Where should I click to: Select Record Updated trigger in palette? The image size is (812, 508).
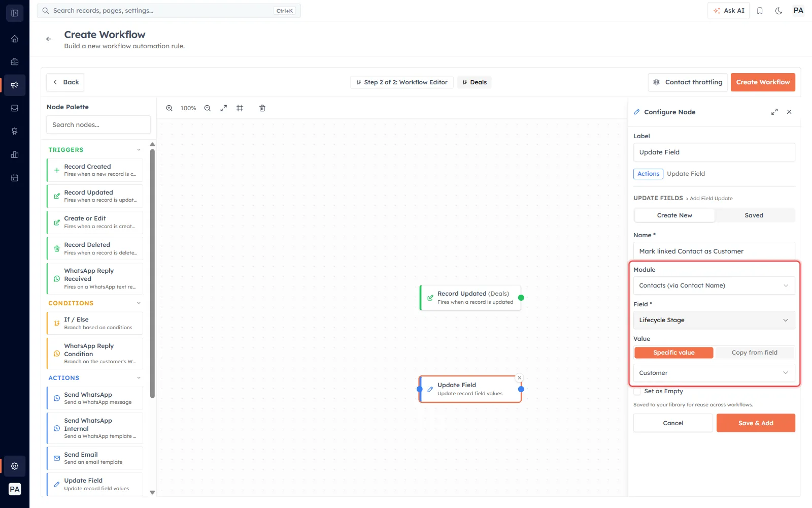pos(95,196)
